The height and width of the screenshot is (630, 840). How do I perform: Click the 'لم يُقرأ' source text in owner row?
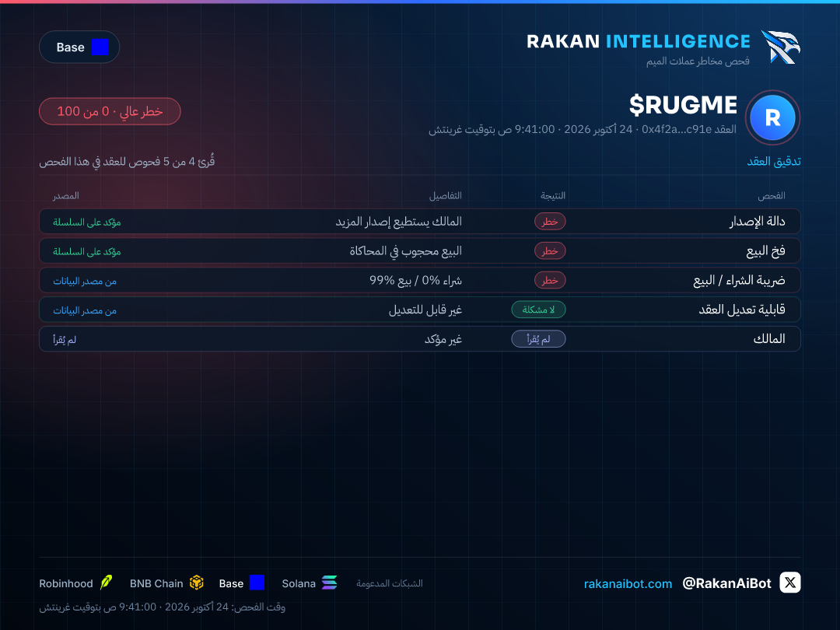tap(65, 340)
